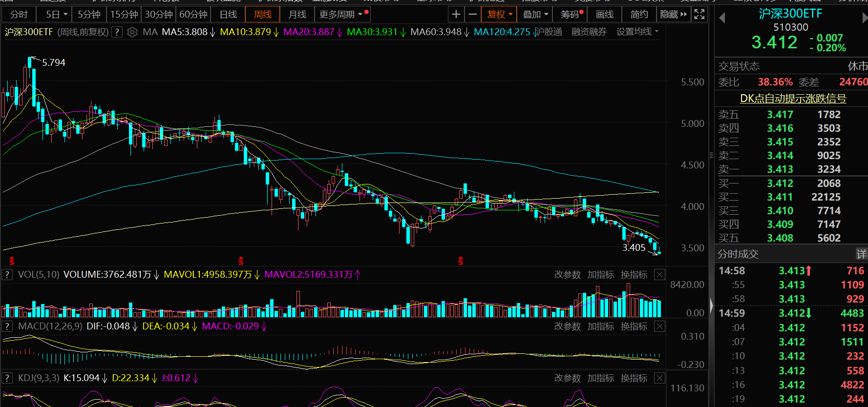This screenshot has width=868, height=407.
Task: Click KDJ panel 换指标 link
Action: tap(634, 378)
